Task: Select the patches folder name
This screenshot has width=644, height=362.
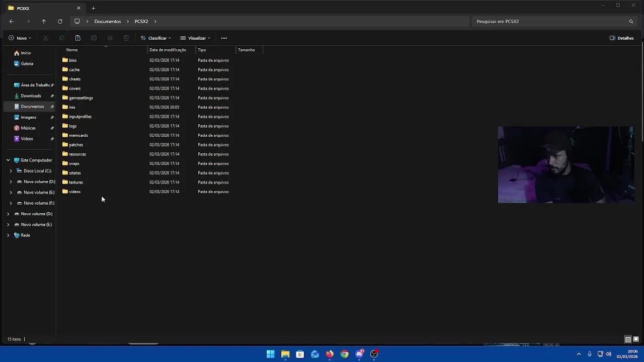Action: coord(76,145)
